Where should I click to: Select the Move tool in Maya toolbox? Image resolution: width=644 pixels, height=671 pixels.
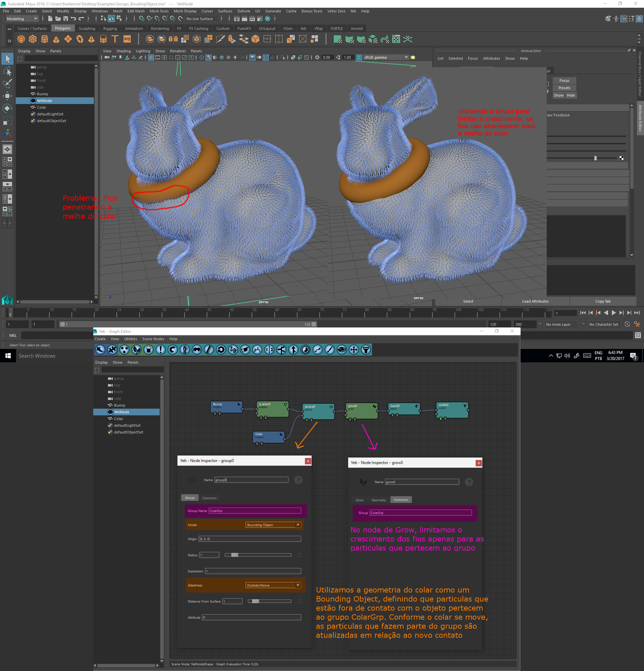(x=7, y=96)
